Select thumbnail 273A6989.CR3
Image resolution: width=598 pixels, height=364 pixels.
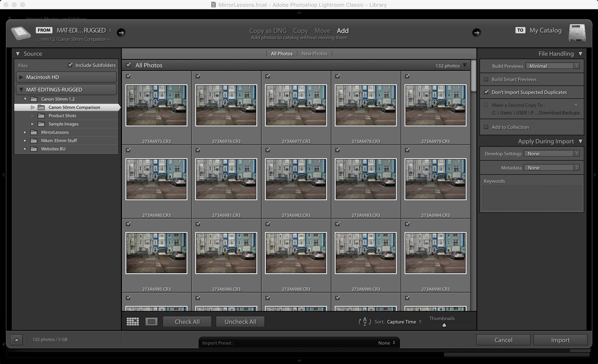tap(366, 253)
